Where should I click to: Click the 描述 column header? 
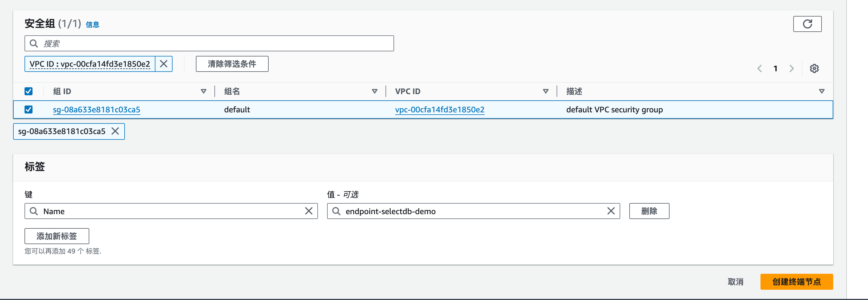click(574, 91)
